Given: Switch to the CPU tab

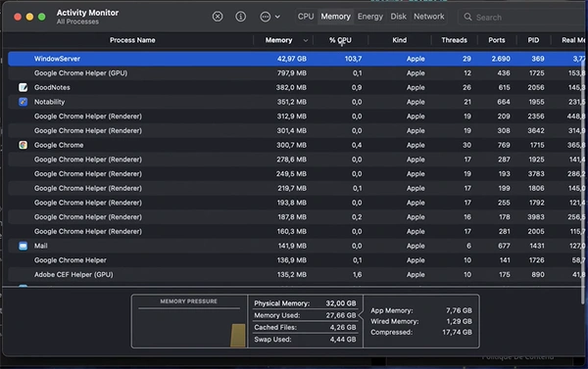Looking at the screenshot, I should (306, 17).
